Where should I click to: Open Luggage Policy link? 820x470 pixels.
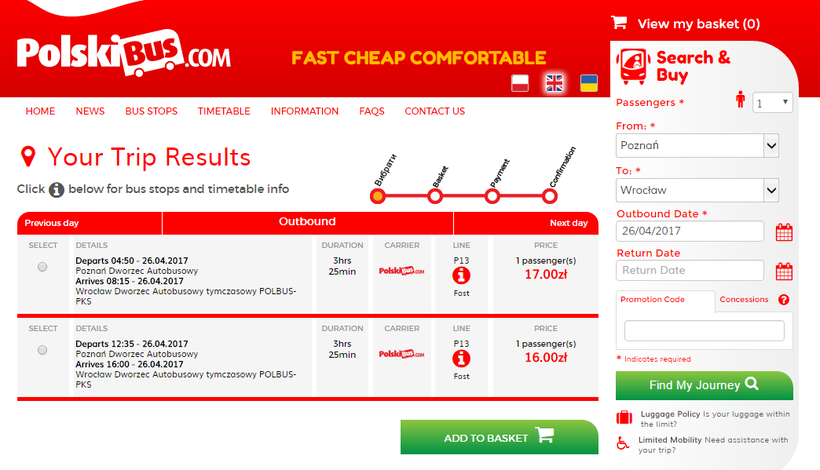pyautogui.click(x=670, y=414)
